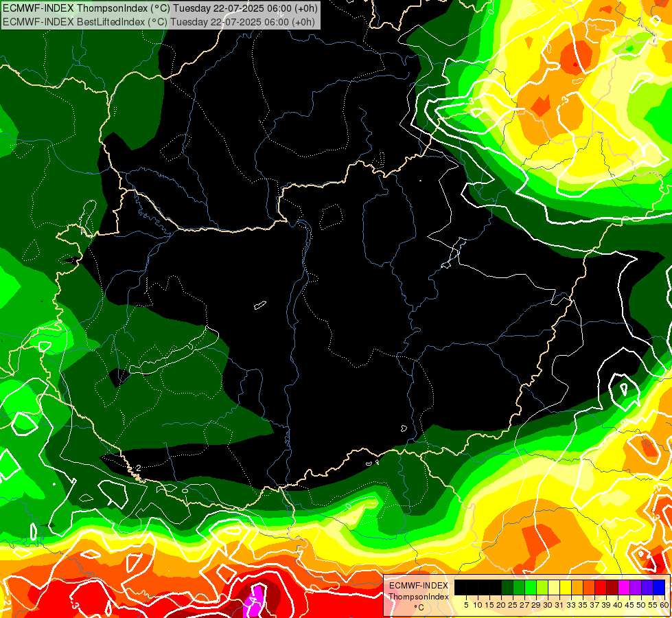Click the orange-red 35–37 legend swatch

pos(589,587)
